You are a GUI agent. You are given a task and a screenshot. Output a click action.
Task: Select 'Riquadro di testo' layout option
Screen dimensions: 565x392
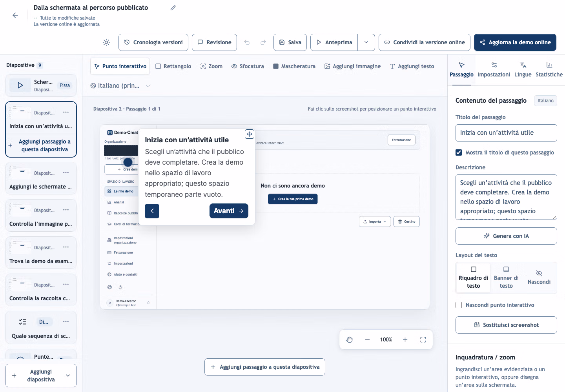(x=474, y=278)
